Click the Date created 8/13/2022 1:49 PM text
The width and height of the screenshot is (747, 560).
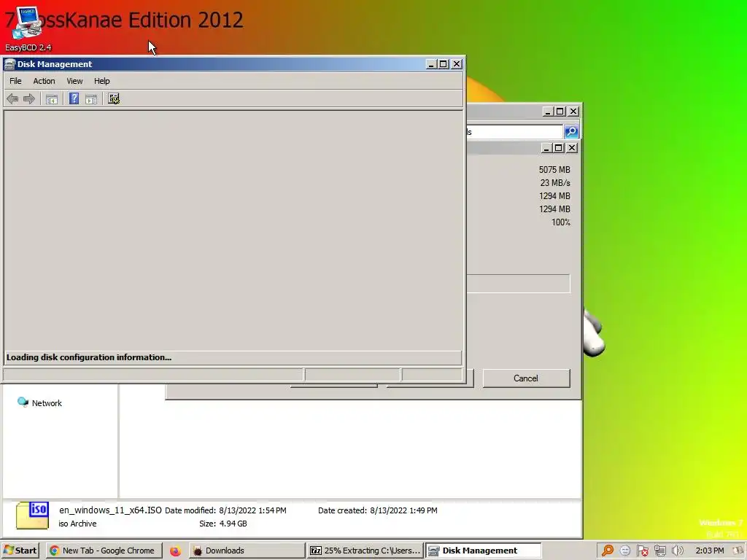point(377,510)
